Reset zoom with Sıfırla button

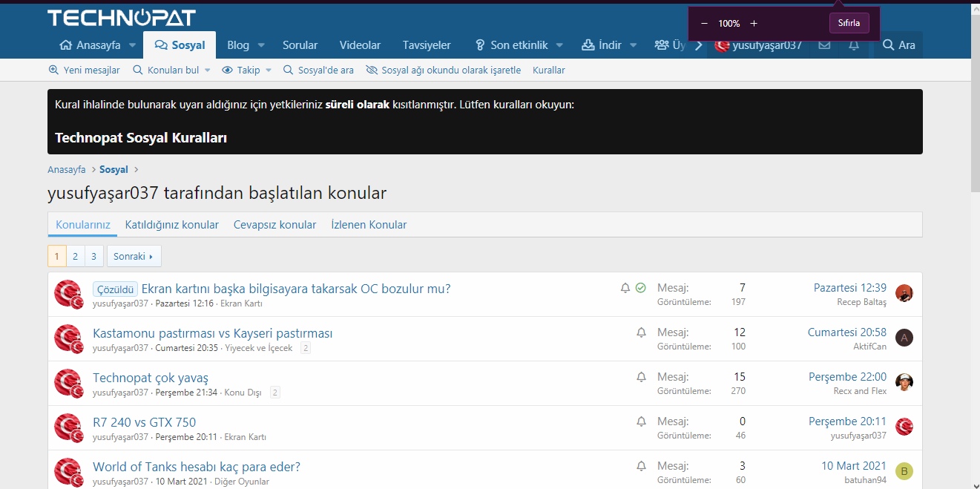click(x=849, y=23)
